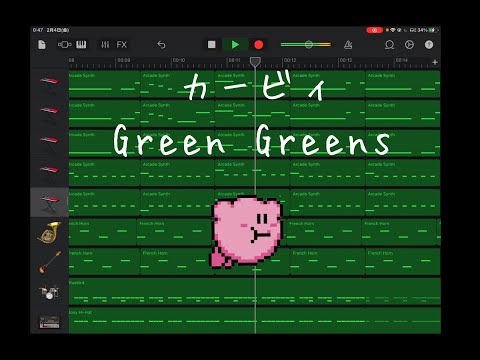Select the acoustic drum kit track header
The height and width of the screenshot is (360, 480).
[x=49, y=291]
